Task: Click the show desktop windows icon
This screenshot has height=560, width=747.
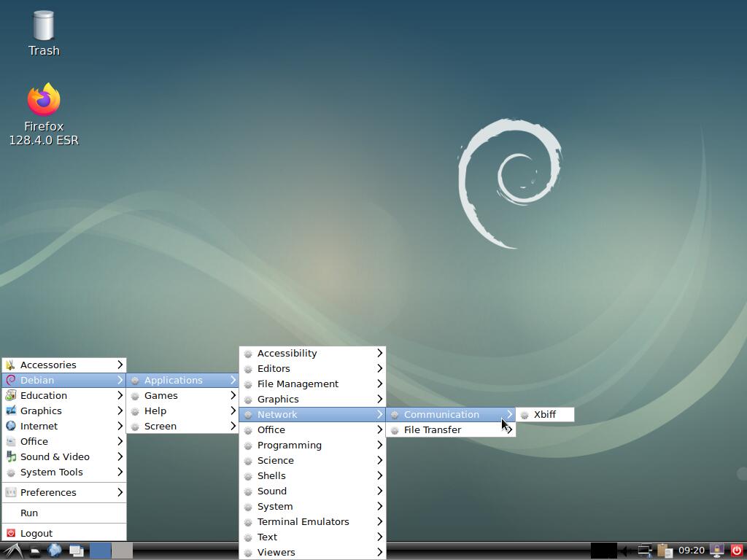Action: click(x=76, y=551)
